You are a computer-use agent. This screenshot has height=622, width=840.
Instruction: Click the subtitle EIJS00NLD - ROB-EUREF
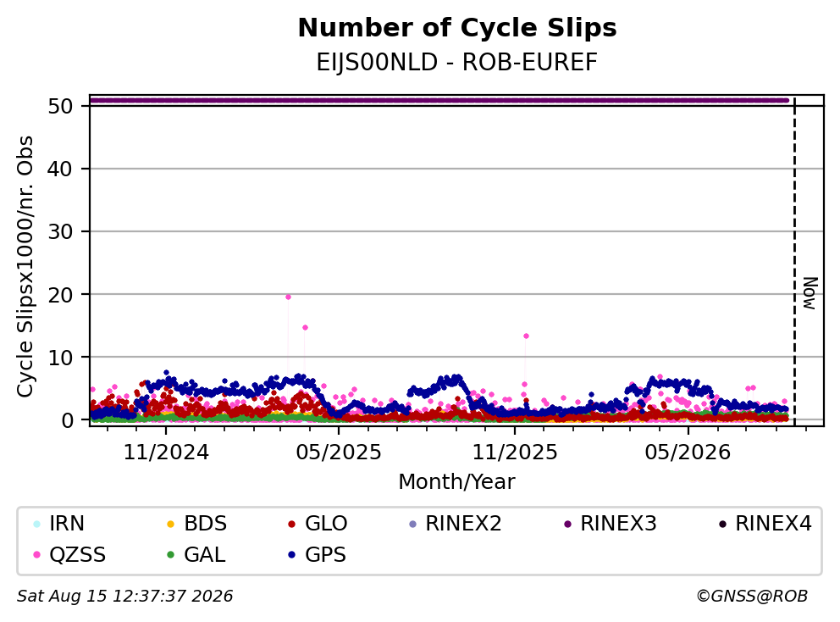tap(457, 63)
